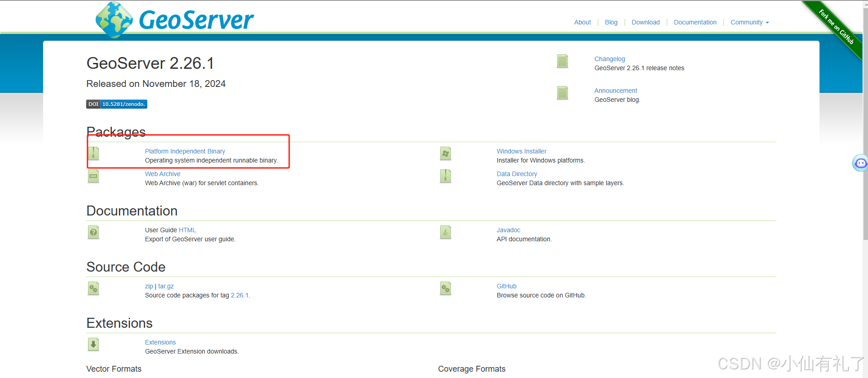Image resolution: width=868 pixels, height=378 pixels.
Task: Select the 'Vector Formats' heading
Action: [x=114, y=369]
